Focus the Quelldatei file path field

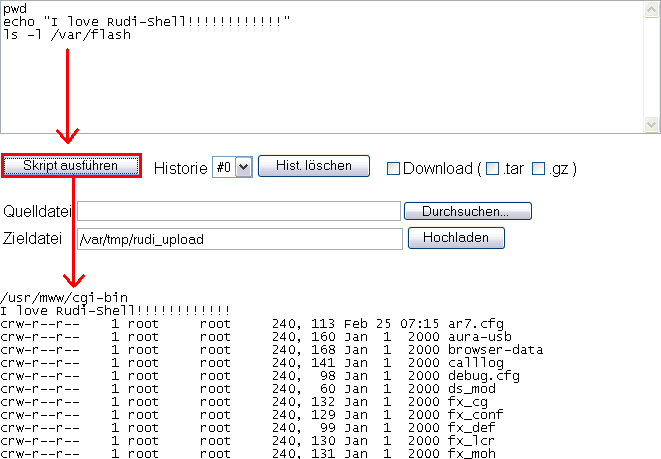click(x=238, y=211)
